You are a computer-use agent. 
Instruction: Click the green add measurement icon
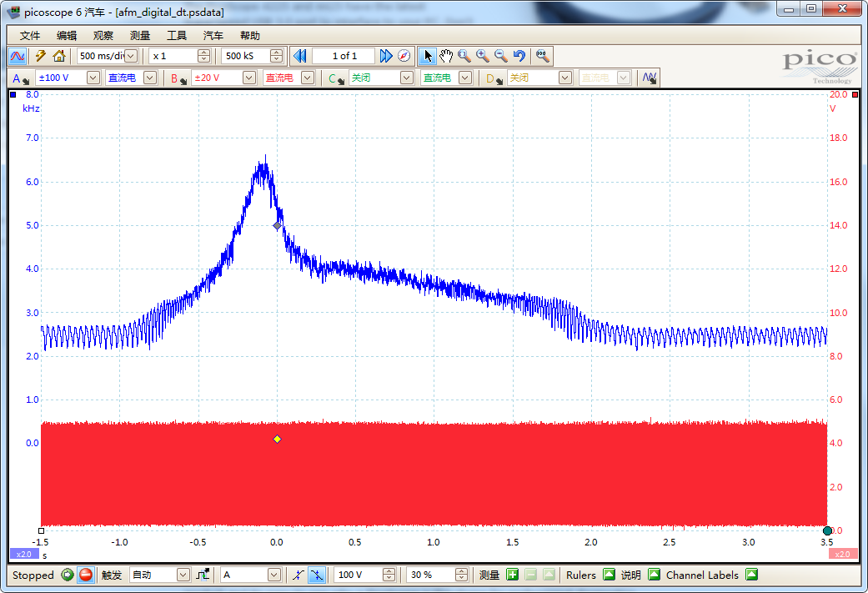tap(513, 575)
